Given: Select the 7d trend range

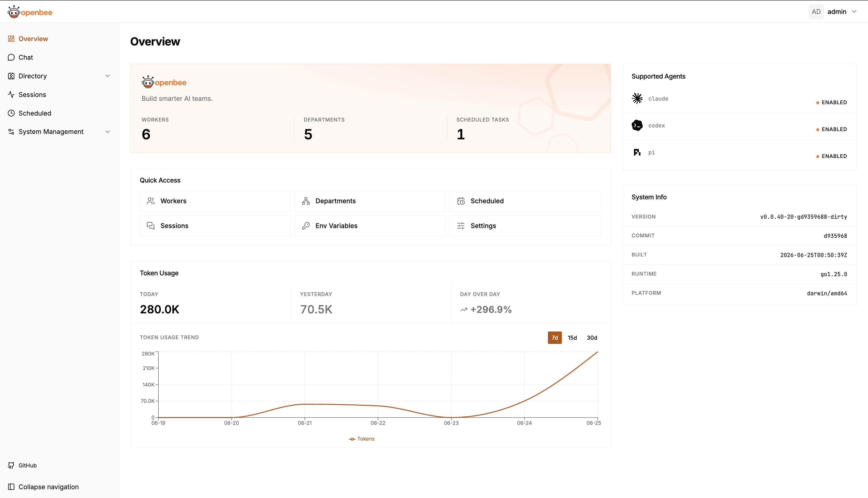Looking at the screenshot, I should (555, 338).
